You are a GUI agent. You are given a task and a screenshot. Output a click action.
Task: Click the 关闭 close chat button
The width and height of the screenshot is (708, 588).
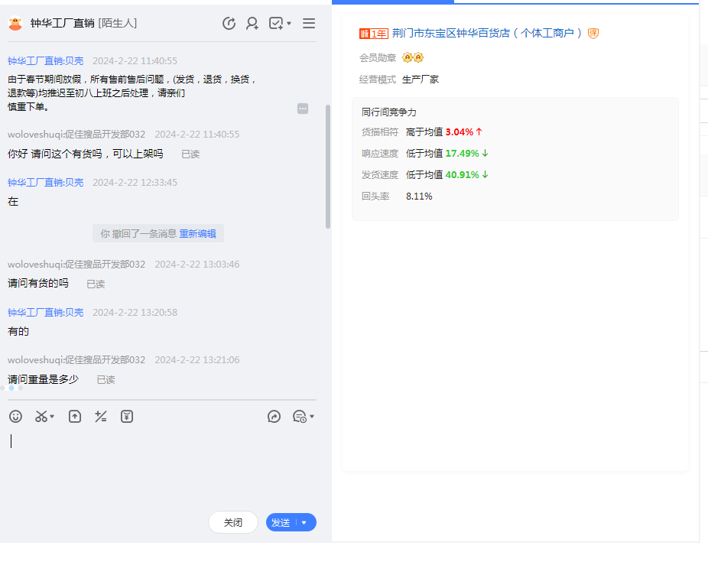(233, 523)
